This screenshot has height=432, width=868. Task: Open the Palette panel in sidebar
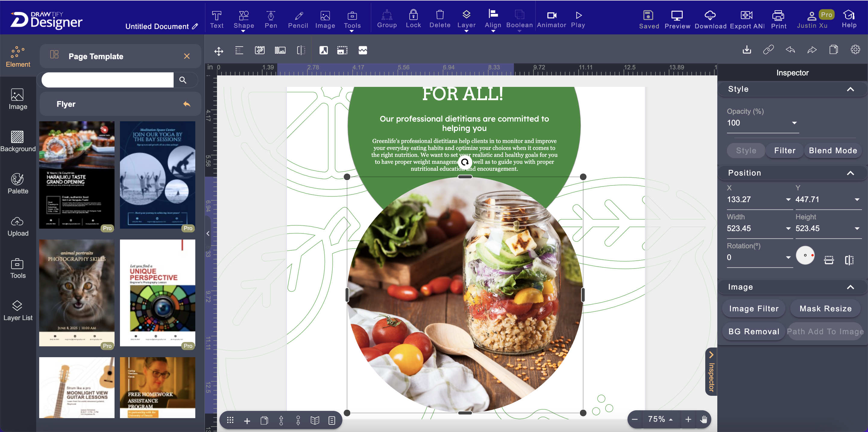[17, 183]
